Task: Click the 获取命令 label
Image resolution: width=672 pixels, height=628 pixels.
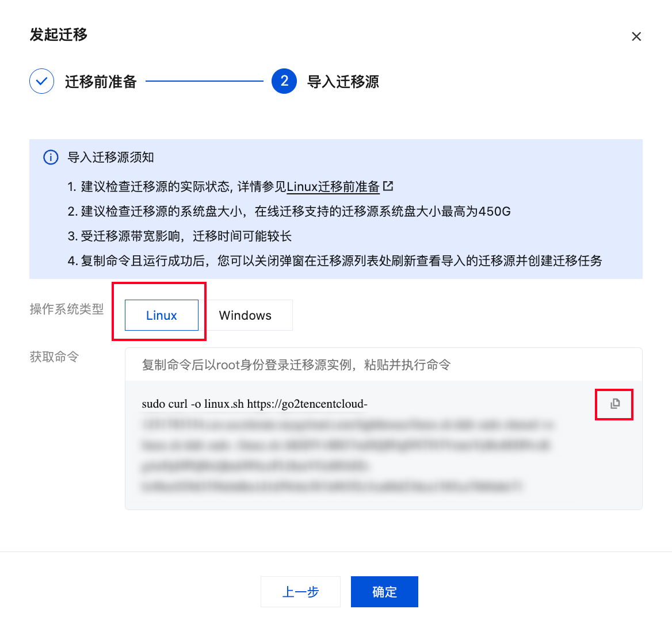Action: pyautogui.click(x=55, y=357)
